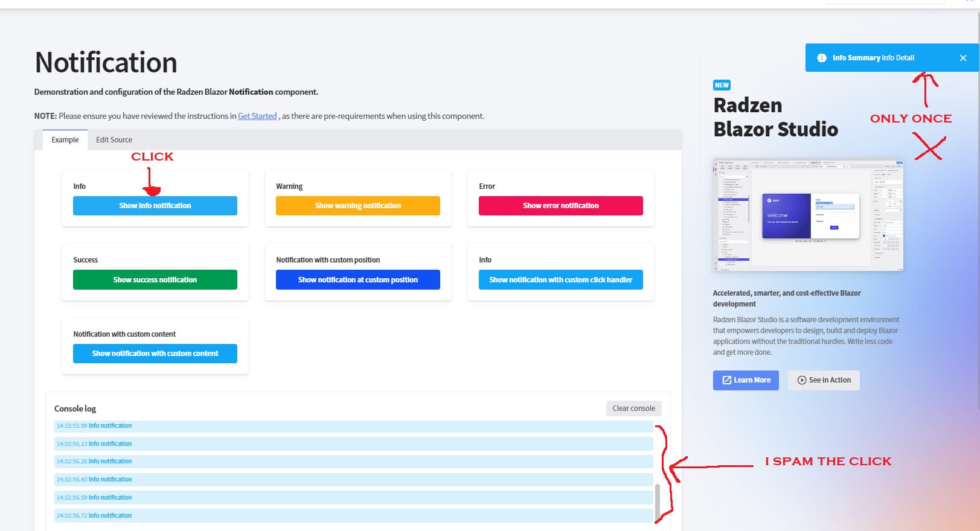The width and height of the screenshot is (980, 531).
Task: Open the Get Started link
Action: point(257,116)
